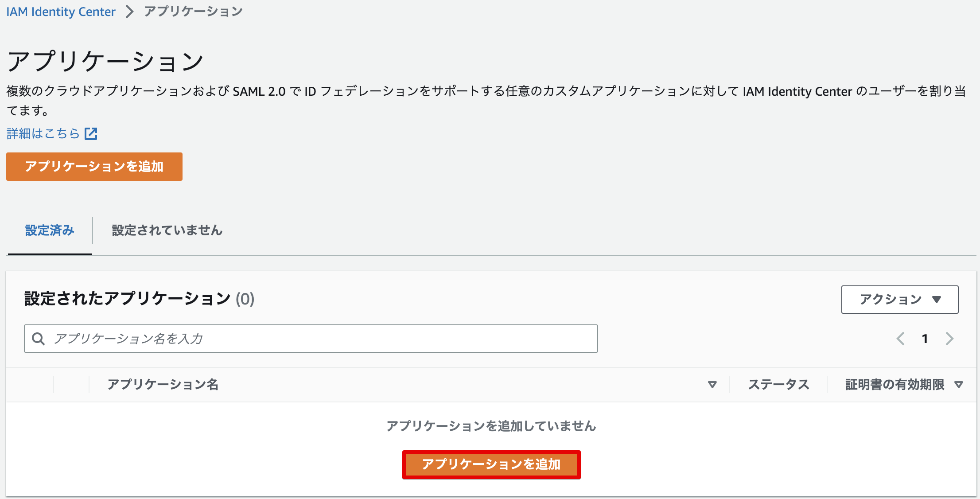
Task: Click the previous page arrow icon
Action: pyautogui.click(x=900, y=339)
